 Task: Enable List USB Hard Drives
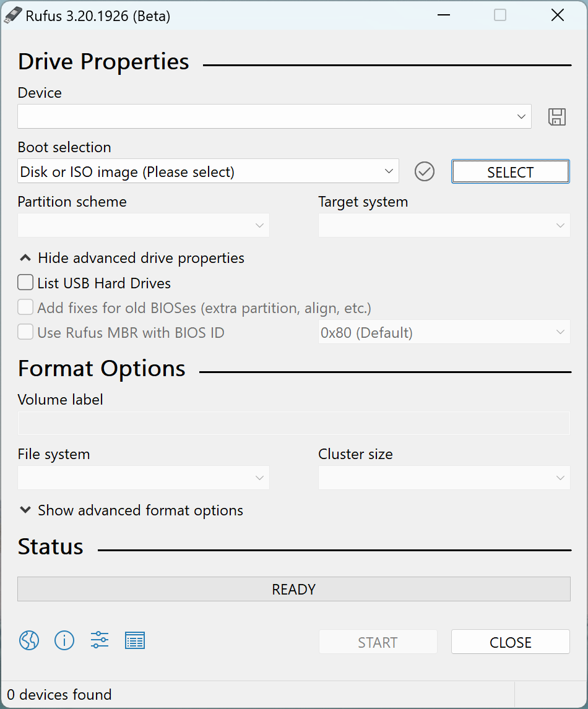25,282
